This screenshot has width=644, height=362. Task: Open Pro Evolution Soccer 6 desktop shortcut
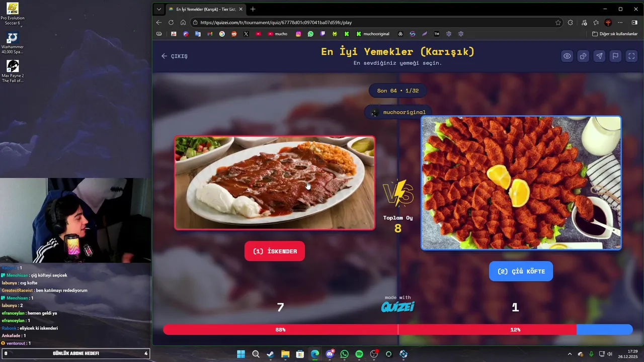tap(13, 14)
